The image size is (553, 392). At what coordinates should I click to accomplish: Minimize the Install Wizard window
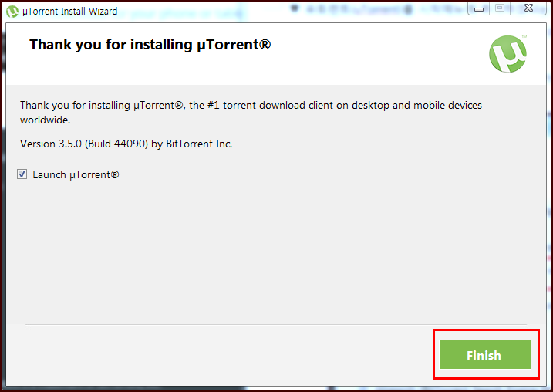click(x=479, y=8)
